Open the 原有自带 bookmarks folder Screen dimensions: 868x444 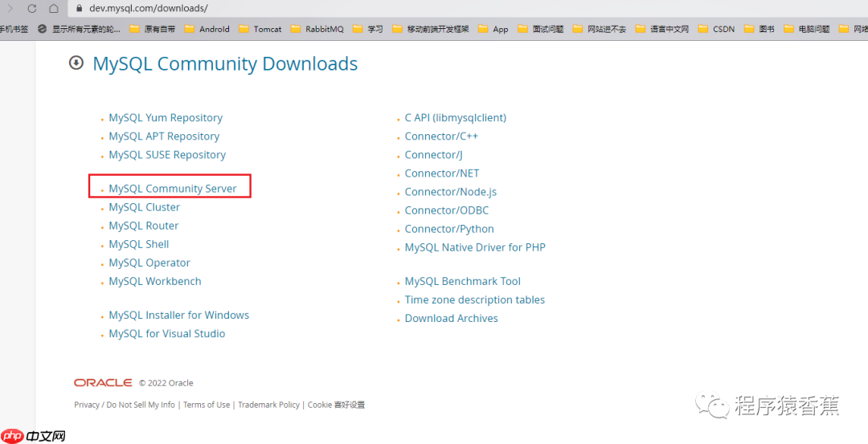(x=152, y=29)
